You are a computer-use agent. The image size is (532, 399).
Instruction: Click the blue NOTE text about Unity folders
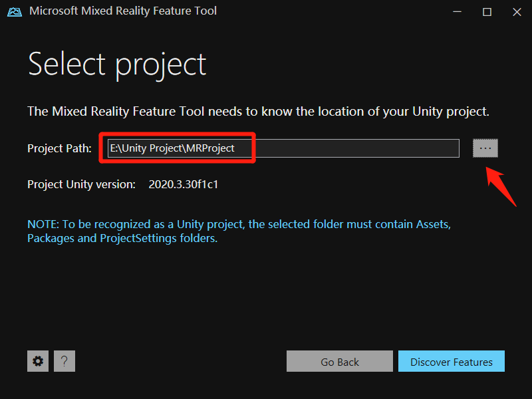click(x=239, y=231)
